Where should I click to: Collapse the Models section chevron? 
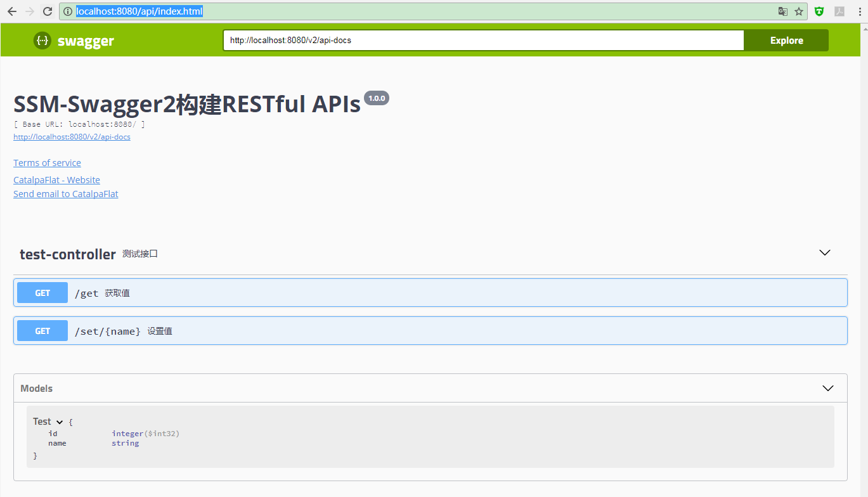[827, 388]
